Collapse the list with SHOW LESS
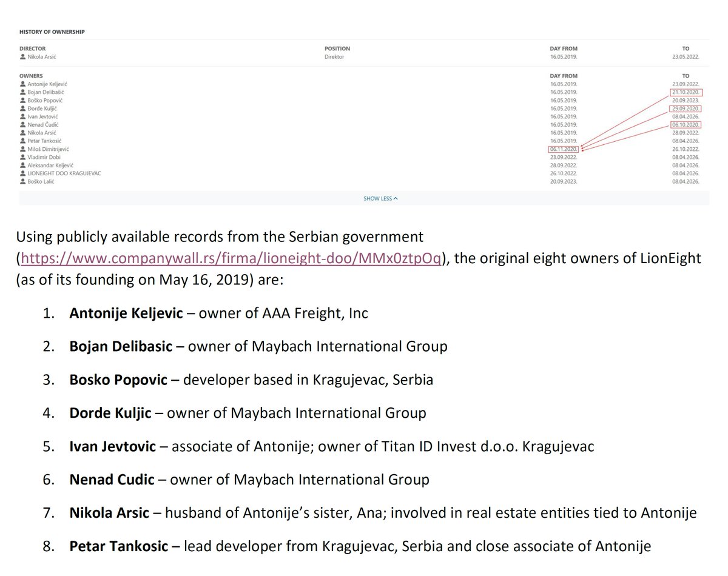The height and width of the screenshot is (576, 728). point(381,198)
